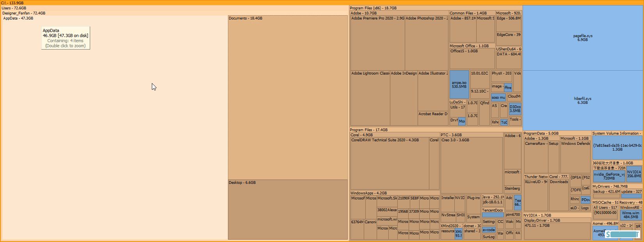
Task: Select the Downloads block under Corel
Action: coord(559,195)
